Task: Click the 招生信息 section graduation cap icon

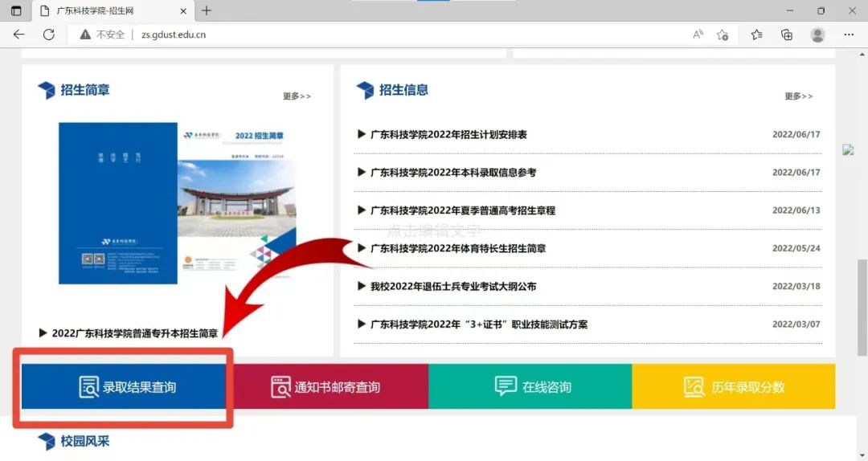Action: pyautogui.click(x=366, y=90)
